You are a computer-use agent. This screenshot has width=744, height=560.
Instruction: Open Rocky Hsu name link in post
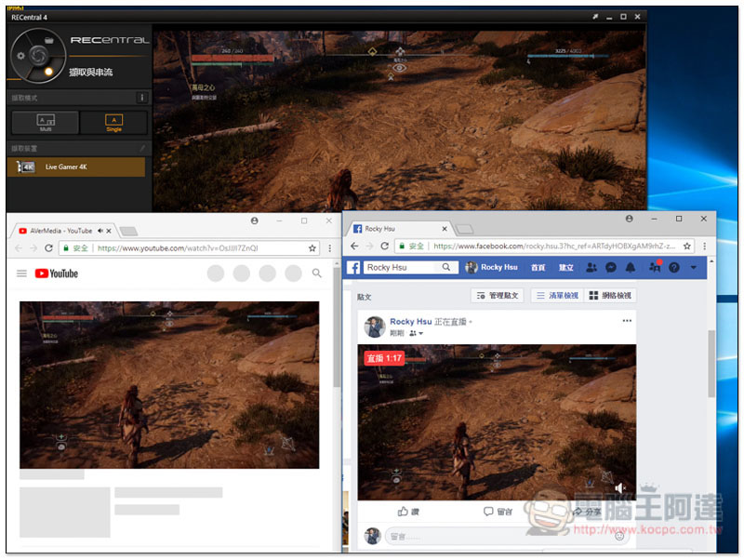point(410,321)
